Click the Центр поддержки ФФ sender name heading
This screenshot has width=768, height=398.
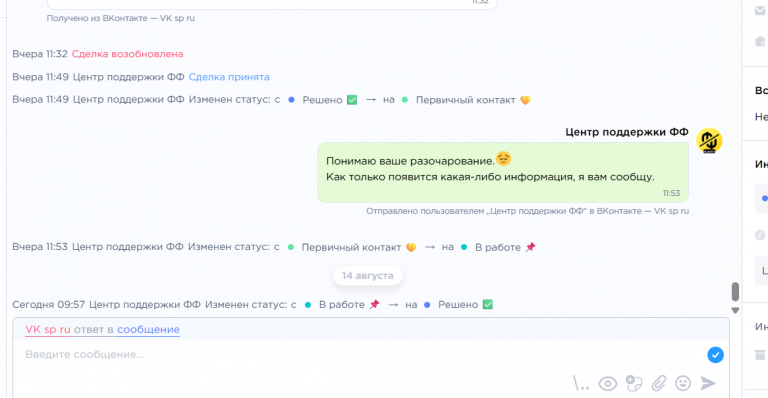(x=626, y=132)
